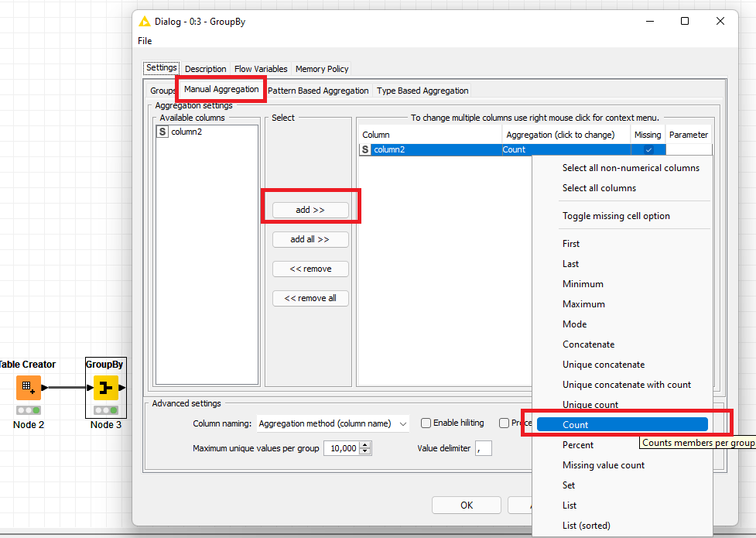Screen dimensions: 756x538
Task: Click the add all >> button
Action: (x=310, y=239)
